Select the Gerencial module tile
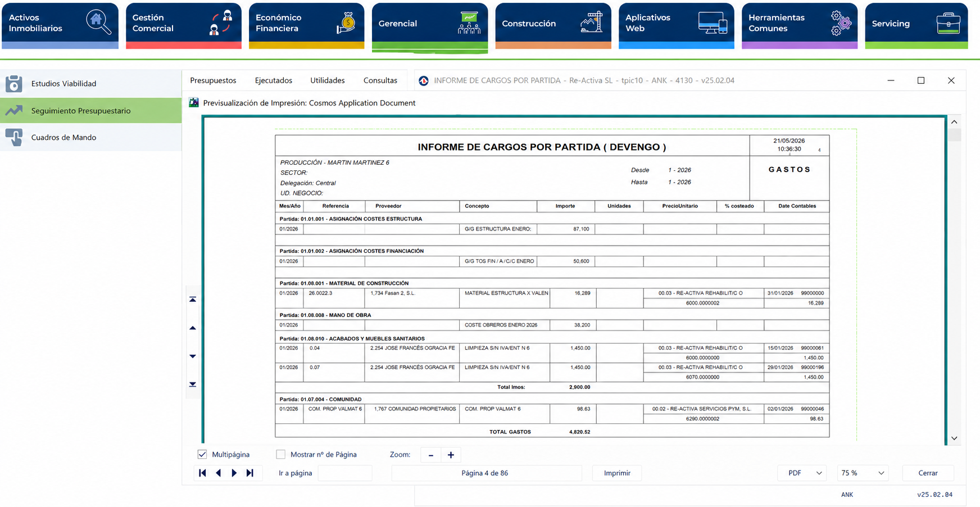980x507 pixels. pyautogui.click(x=430, y=27)
